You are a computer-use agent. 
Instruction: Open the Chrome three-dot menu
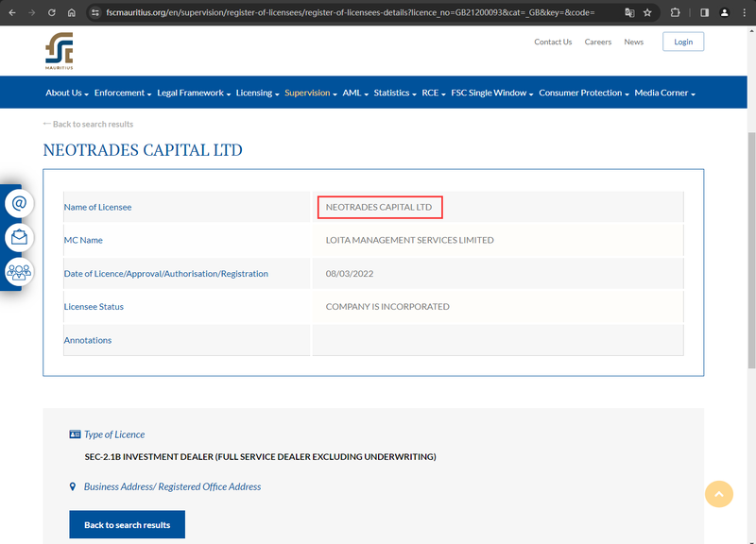coord(744,12)
